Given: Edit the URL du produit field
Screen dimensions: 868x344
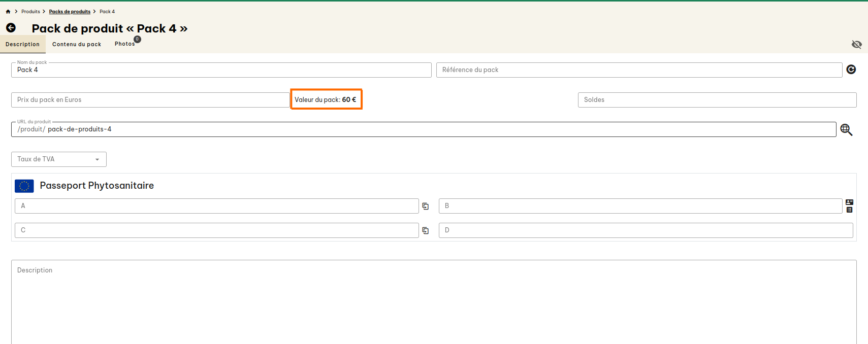Looking at the screenshot, I should (x=424, y=129).
